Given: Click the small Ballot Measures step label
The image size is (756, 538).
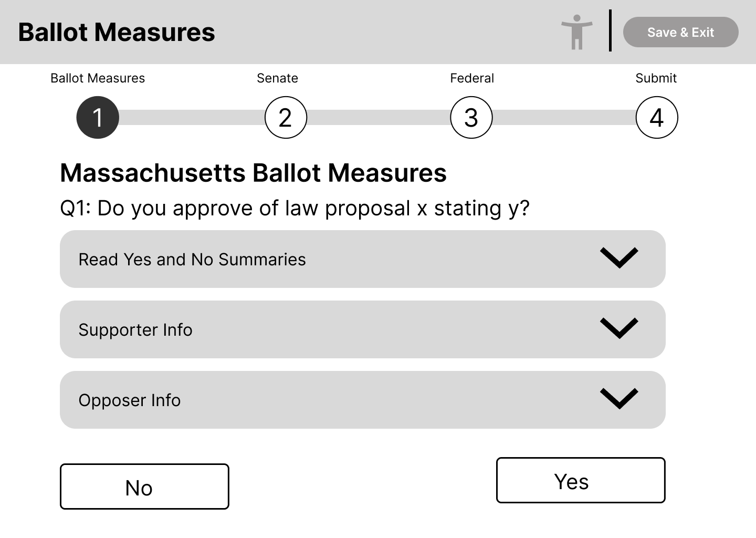Looking at the screenshot, I should [x=98, y=78].
